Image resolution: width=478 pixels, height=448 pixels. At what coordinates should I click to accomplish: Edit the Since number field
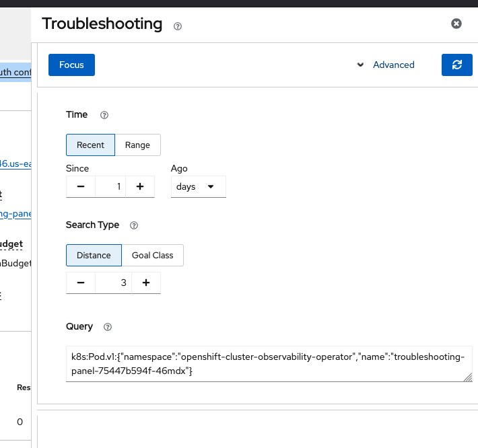coord(110,186)
